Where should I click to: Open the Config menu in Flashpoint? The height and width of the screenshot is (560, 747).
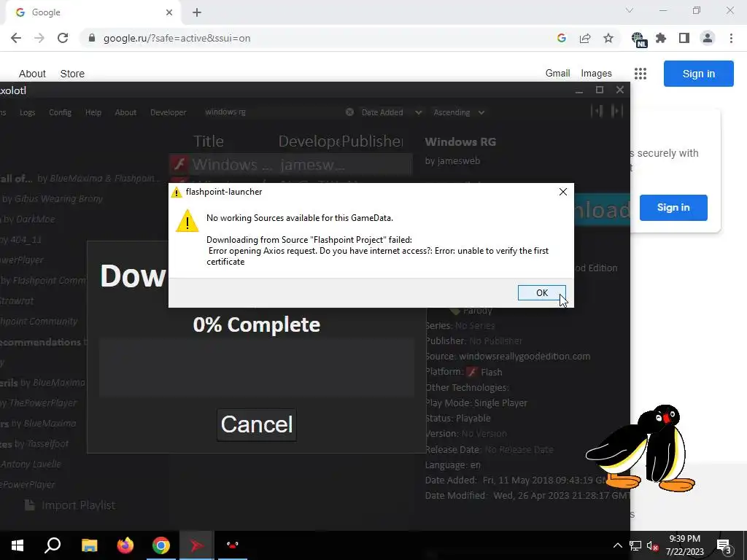pyautogui.click(x=60, y=112)
